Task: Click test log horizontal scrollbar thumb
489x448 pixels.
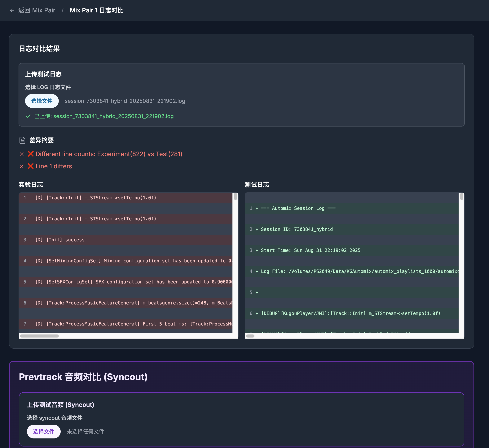Action: tap(250, 336)
